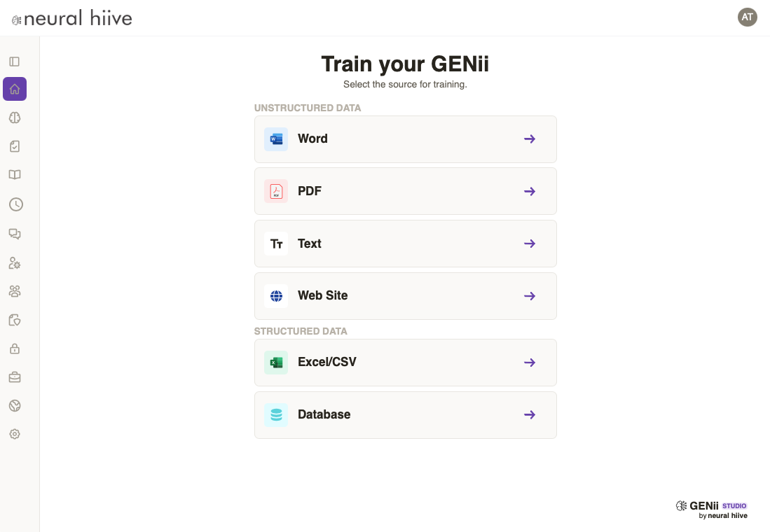Click the padlock sidebar icon
Image resolution: width=770 pixels, height=532 pixels.
15,349
